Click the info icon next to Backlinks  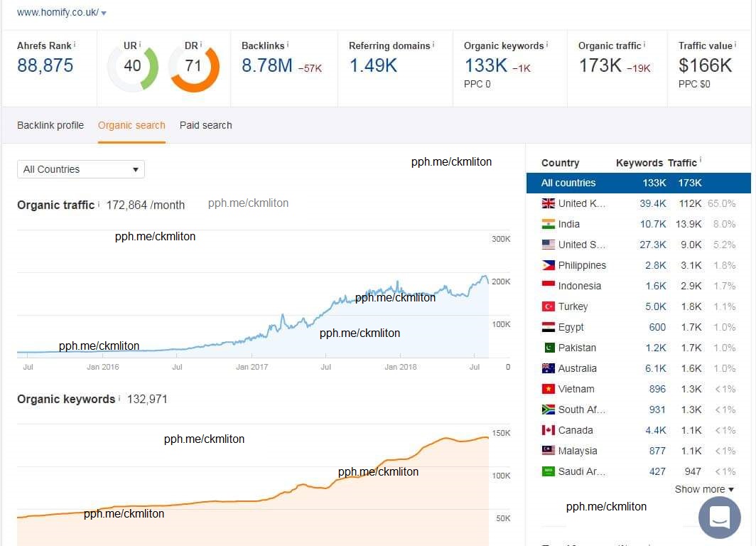click(288, 45)
